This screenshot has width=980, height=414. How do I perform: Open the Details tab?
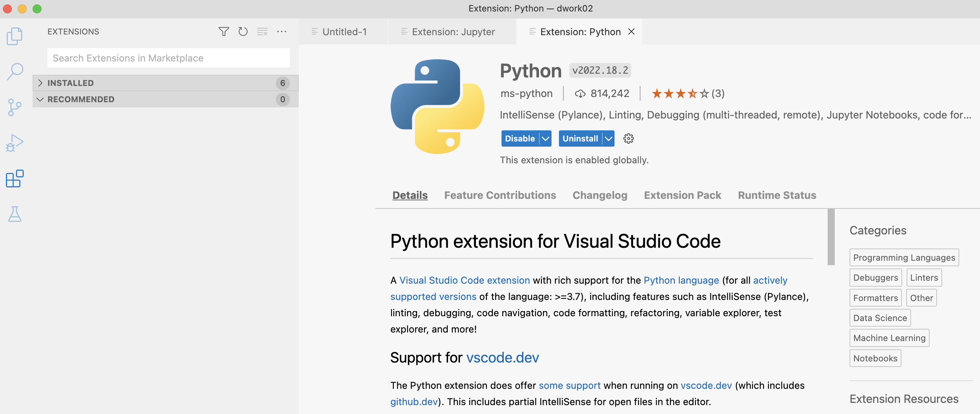click(x=410, y=195)
